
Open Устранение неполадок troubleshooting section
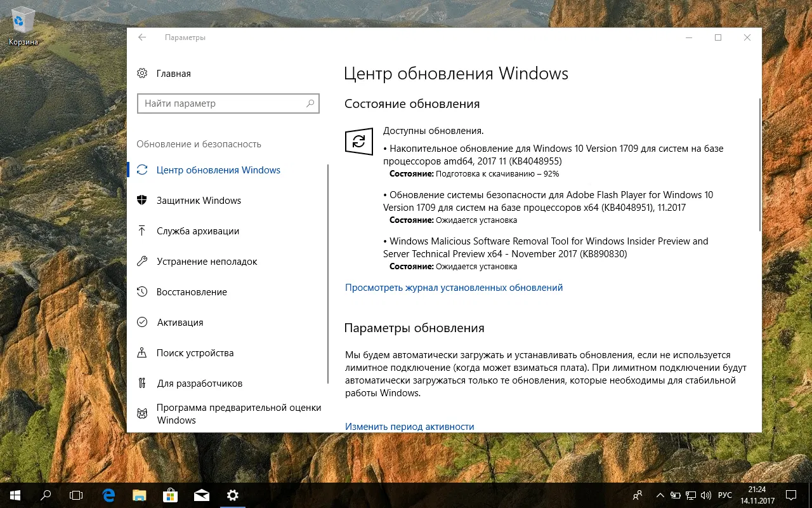coord(207,261)
